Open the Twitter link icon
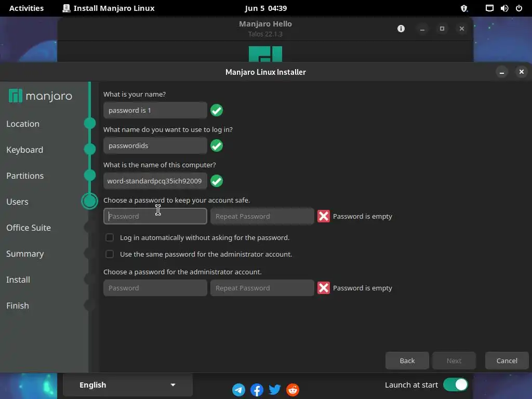The height and width of the screenshot is (399, 532). click(275, 390)
